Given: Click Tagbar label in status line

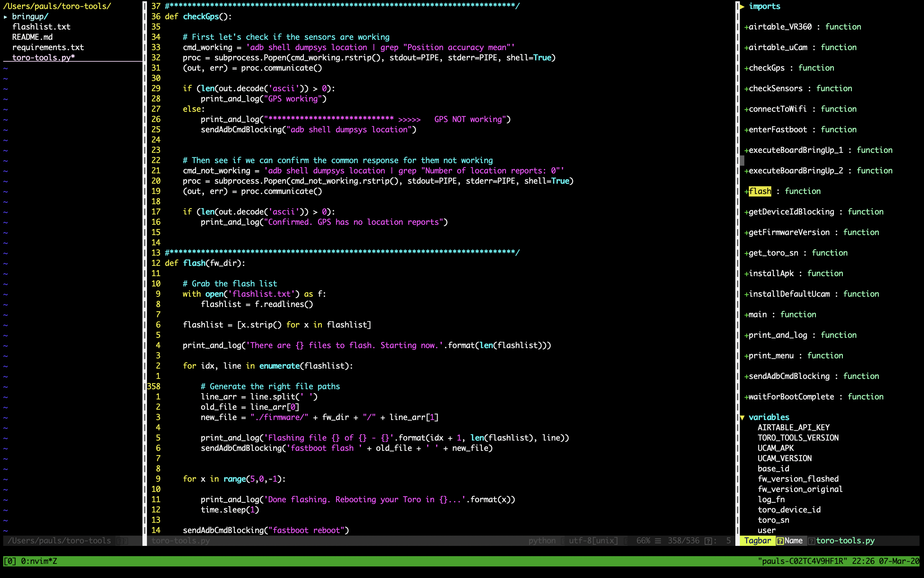Looking at the screenshot, I should click(x=757, y=541).
